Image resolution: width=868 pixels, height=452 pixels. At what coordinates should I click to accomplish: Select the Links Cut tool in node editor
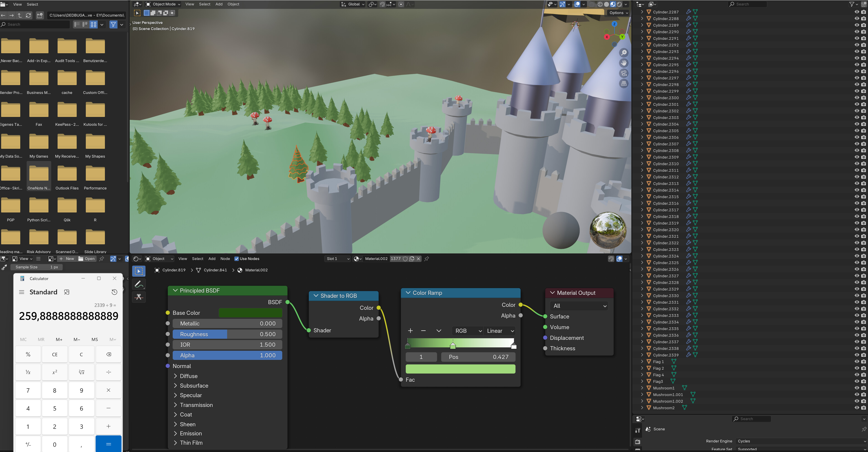coord(139,297)
